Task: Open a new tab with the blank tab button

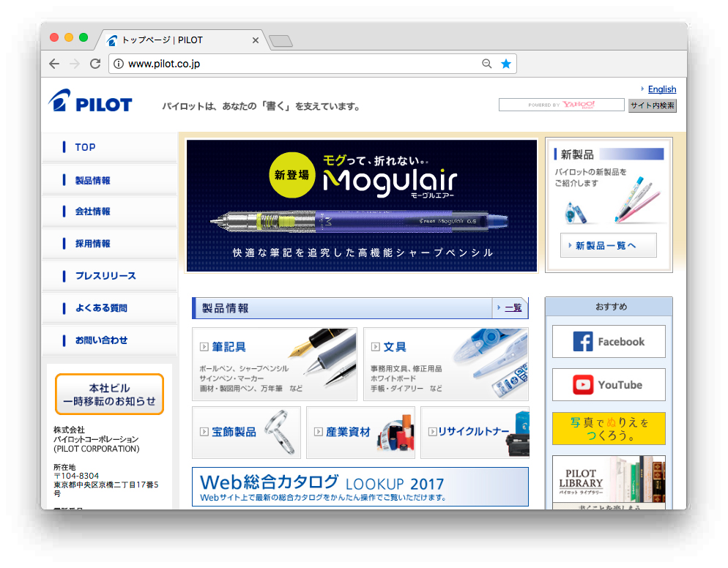Action: pyautogui.click(x=281, y=41)
